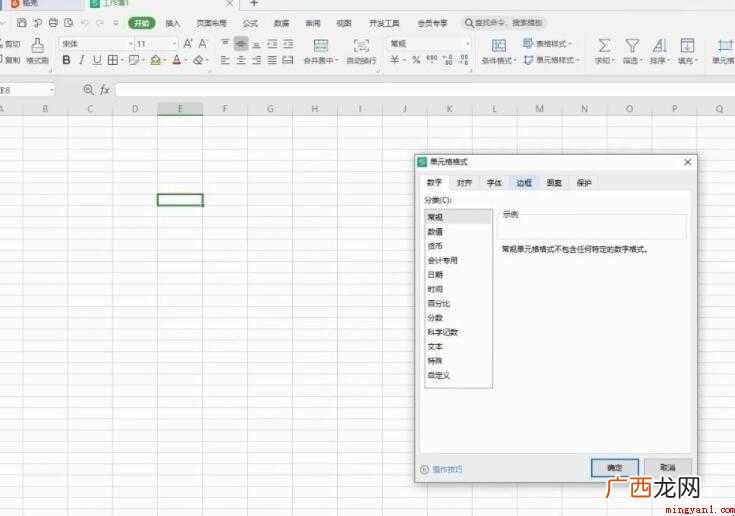This screenshot has width=735, height=516.
Task: Add a new document tab with plus
Action: click(254, 4)
